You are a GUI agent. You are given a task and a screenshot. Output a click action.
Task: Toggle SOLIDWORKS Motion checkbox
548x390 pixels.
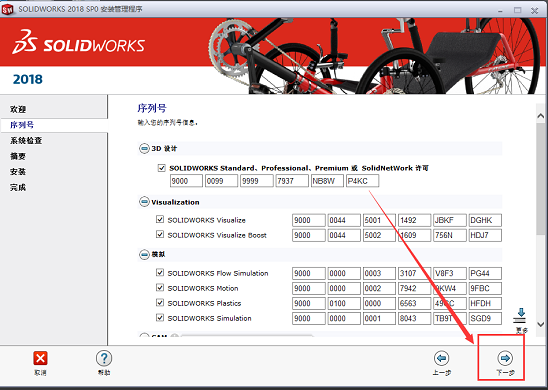click(x=160, y=288)
